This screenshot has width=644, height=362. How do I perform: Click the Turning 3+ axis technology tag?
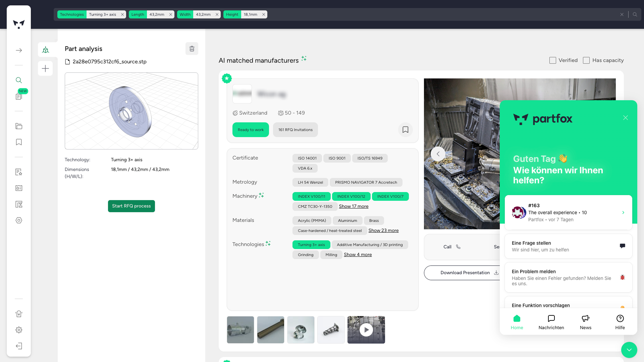pos(311,245)
